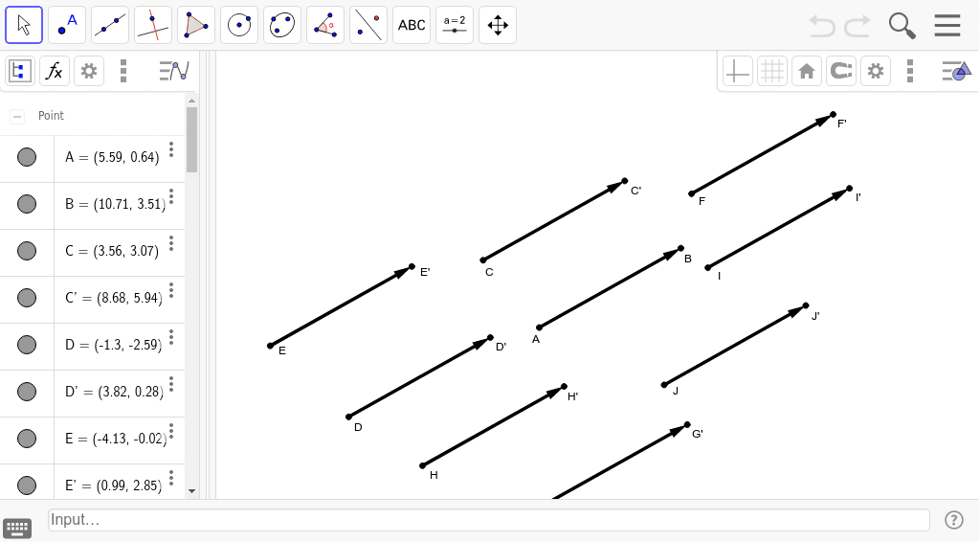The image size is (980, 542).
Task: Click the Redo arrow
Action: (857, 26)
